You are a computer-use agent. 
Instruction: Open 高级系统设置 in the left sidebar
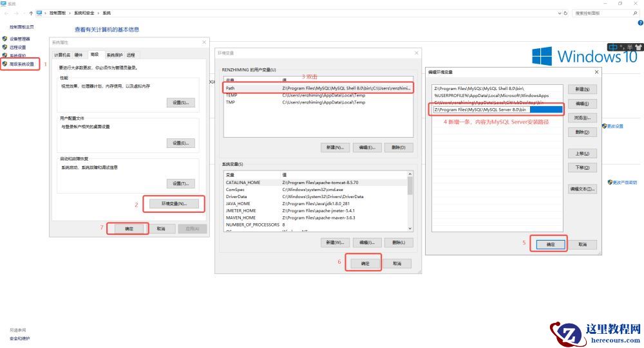(x=21, y=64)
